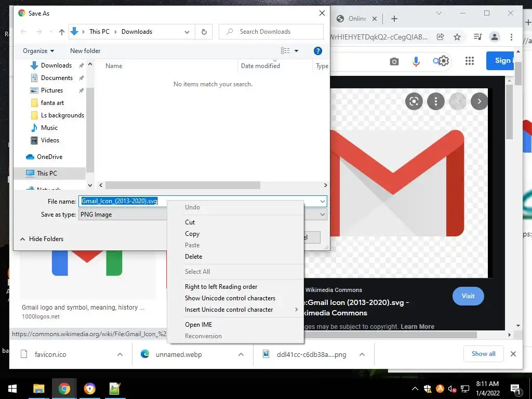Expand the File name dropdown arrow
This screenshot has width=532, height=399.
pyautogui.click(x=322, y=202)
